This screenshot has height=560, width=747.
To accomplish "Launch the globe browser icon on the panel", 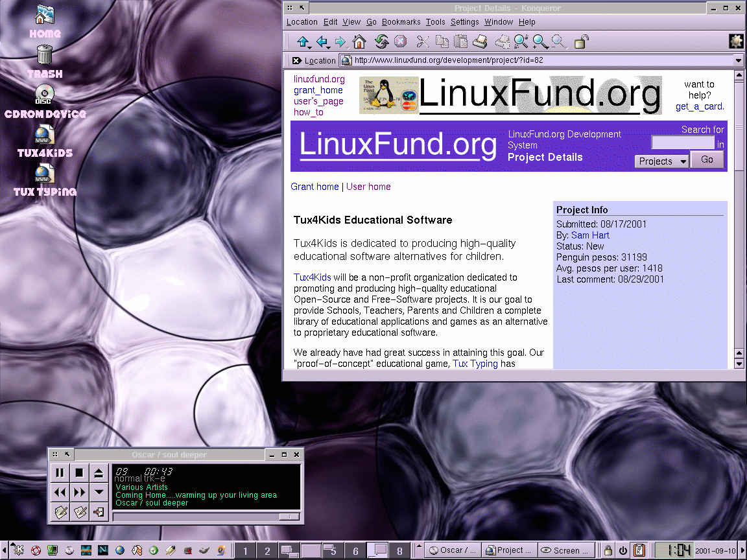I will [x=119, y=550].
